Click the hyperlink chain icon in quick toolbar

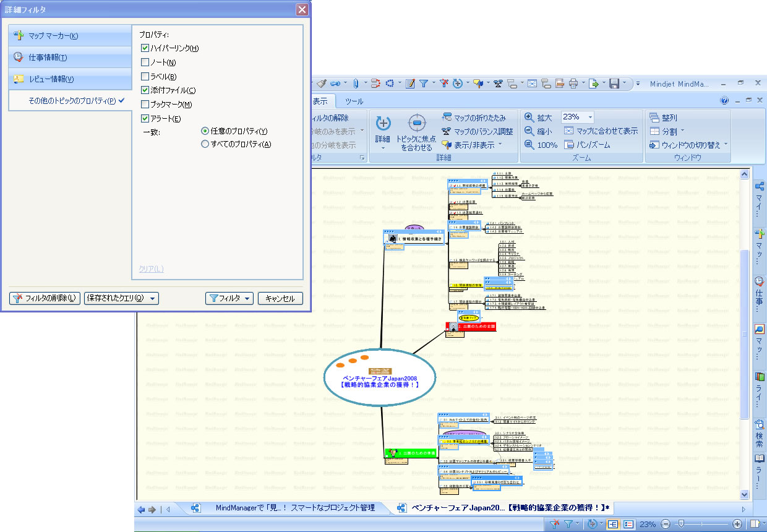(x=335, y=84)
